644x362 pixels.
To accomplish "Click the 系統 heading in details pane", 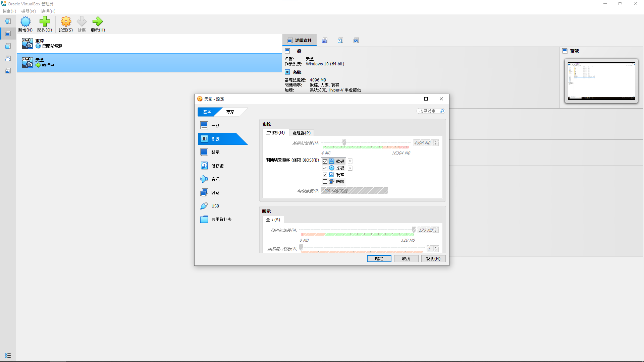I will pos(297,72).
